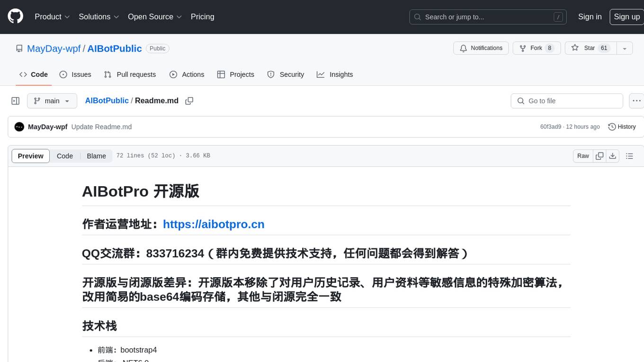Expand the Solutions menu

[x=99, y=17]
